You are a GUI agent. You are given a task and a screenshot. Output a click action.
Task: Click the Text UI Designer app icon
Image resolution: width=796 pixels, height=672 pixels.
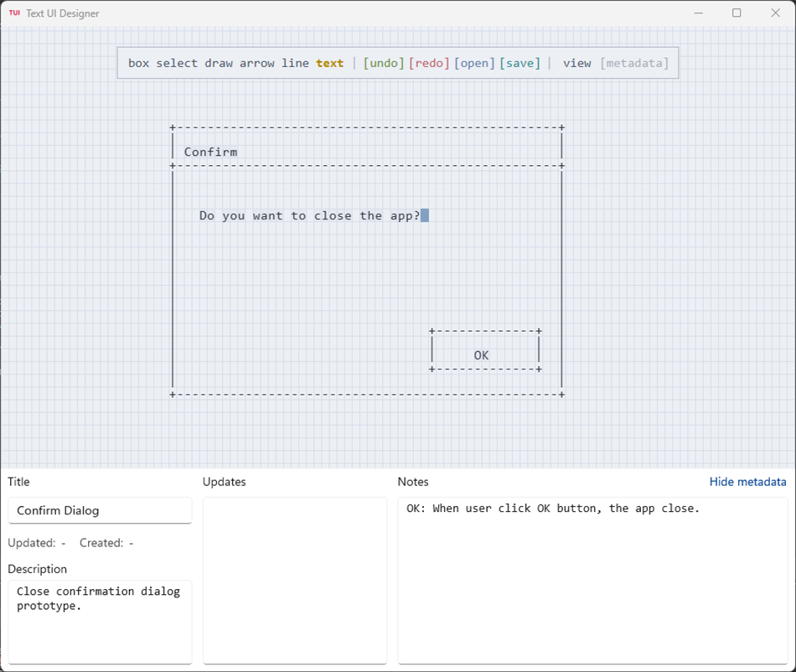[14, 13]
